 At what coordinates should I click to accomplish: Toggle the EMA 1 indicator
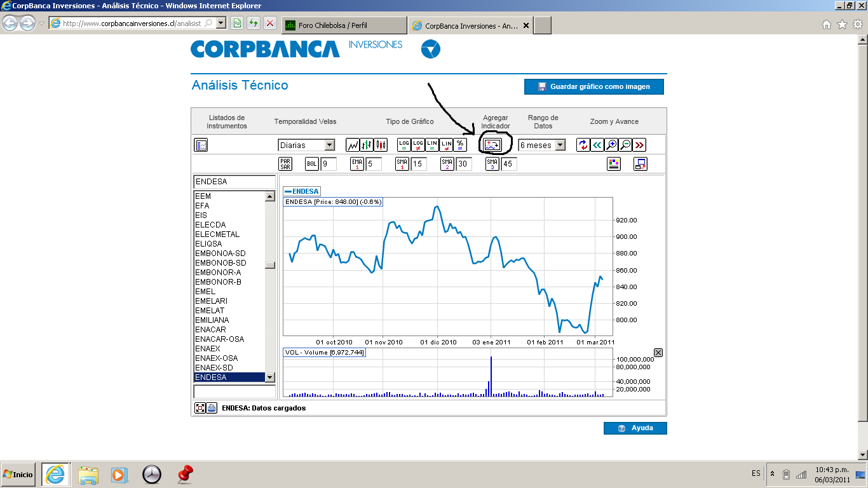pyautogui.click(x=357, y=164)
